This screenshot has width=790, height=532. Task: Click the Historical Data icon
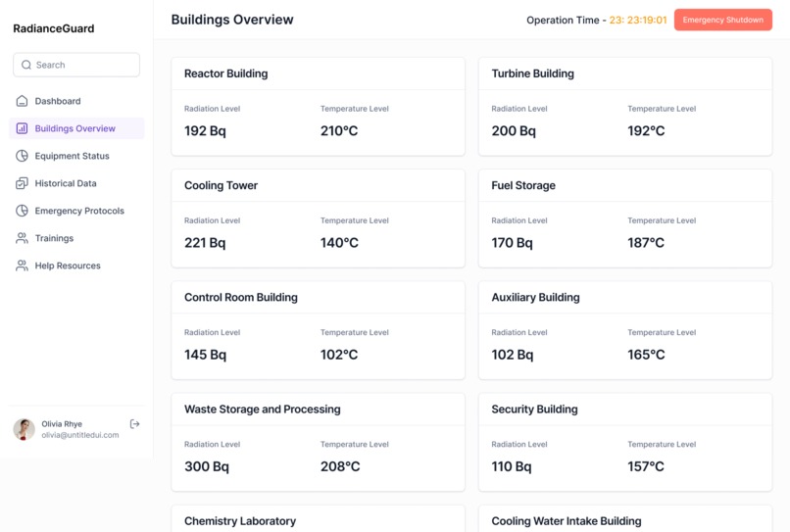(22, 183)
